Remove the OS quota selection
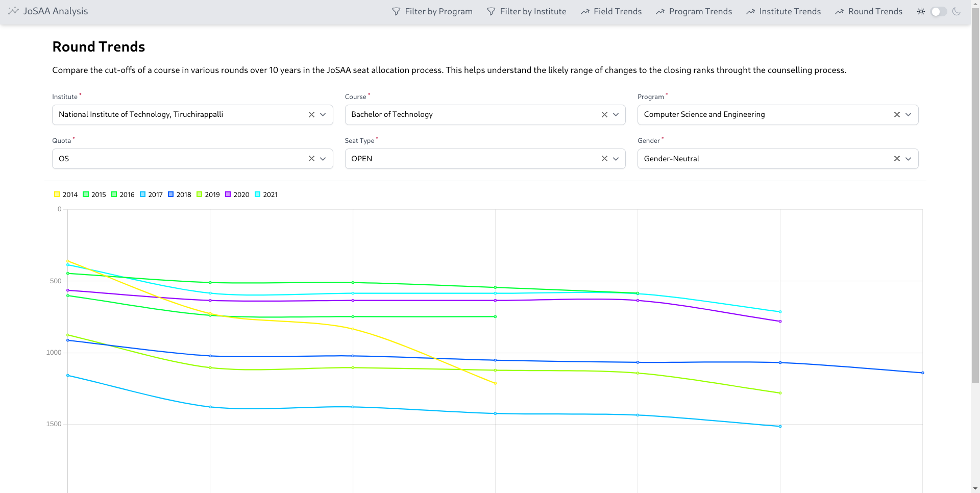Screen dimensions: 980x493 click(311, 159)
